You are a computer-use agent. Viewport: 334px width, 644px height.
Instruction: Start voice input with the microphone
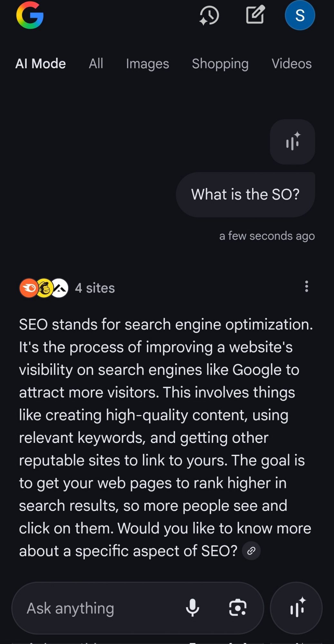(192, 608)
